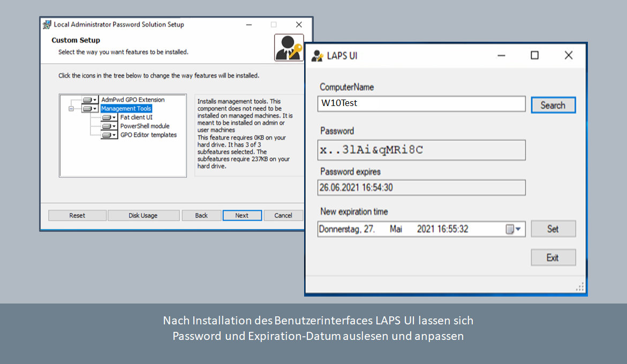Click into the ComputerName text field

[421, 103]
